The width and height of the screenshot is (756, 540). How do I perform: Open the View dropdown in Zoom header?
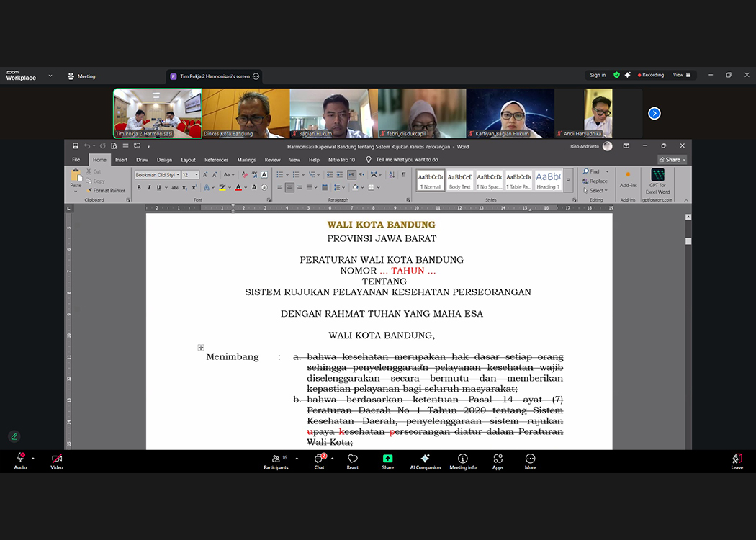pos(681,75)
